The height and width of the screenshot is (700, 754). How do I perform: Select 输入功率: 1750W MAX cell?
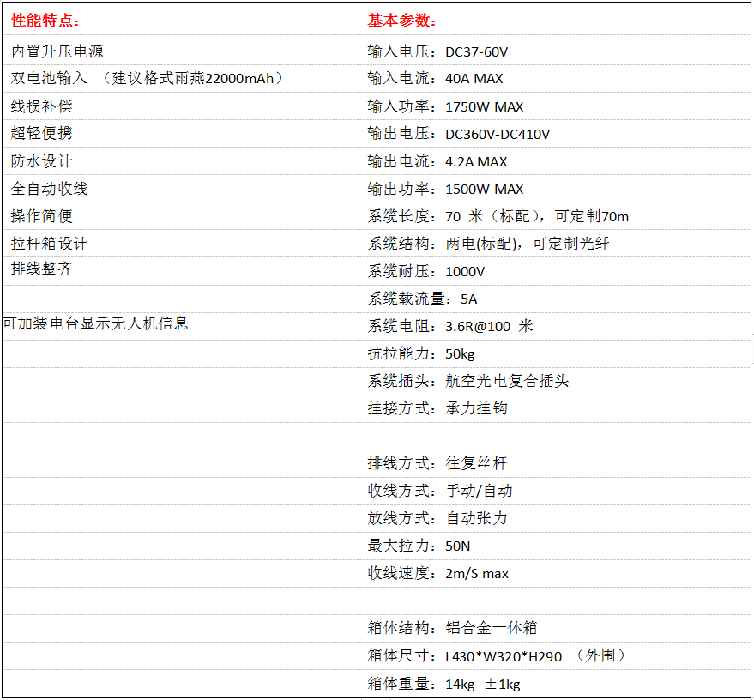click(x=554, y=106)
